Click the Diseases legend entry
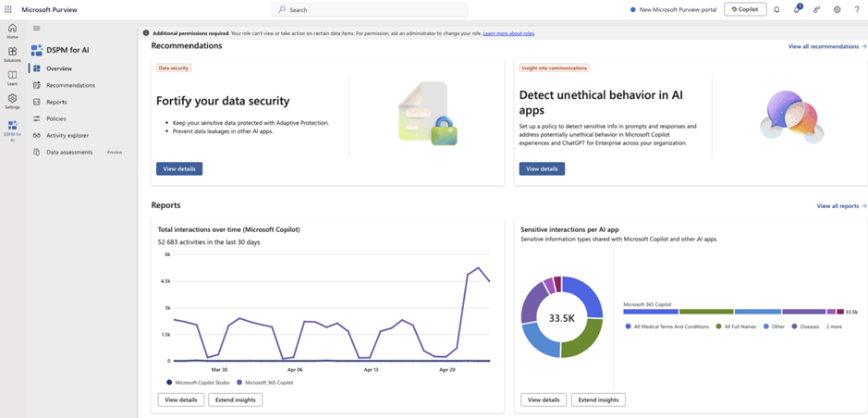The width and height of the screenshot is (868, 418). click(804, 326)
